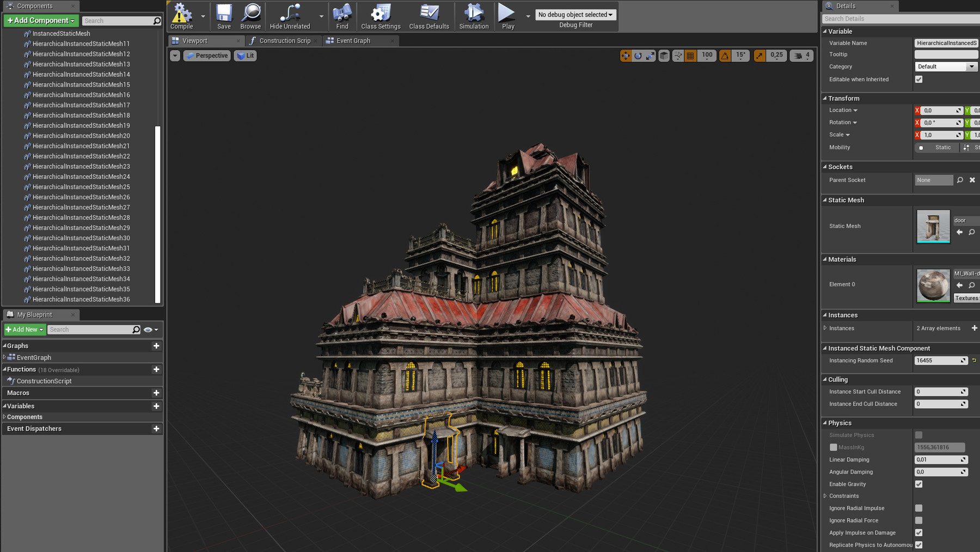Screen dimensions: 980x552
Task: Open the Perspective view dropdown
Action: click(x=206, y=55)
